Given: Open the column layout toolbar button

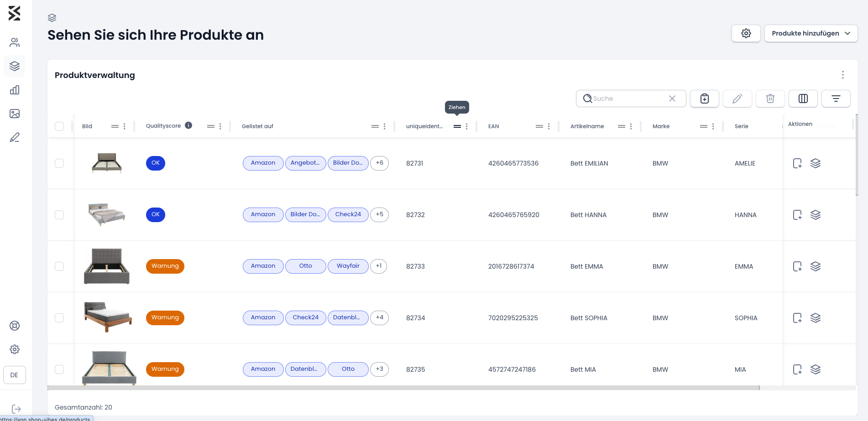Looking at the screenshot, I should coord(803,99).
